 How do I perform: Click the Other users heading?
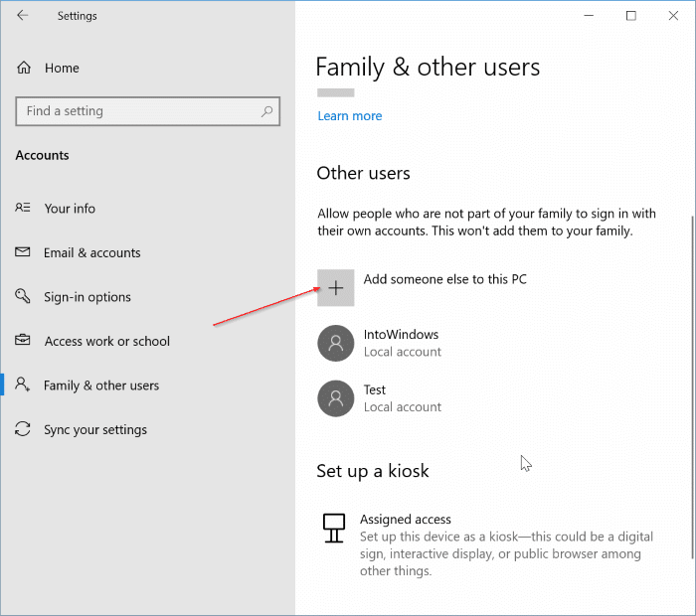364,173
